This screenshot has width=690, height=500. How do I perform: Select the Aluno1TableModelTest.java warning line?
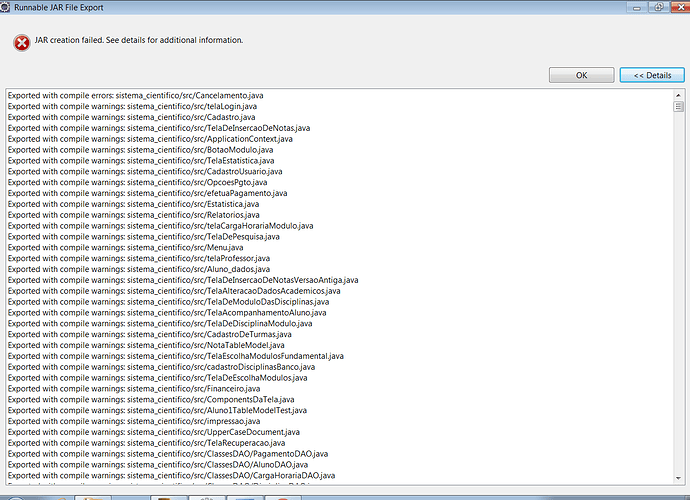pyautogui.click(x=158, y=410)
